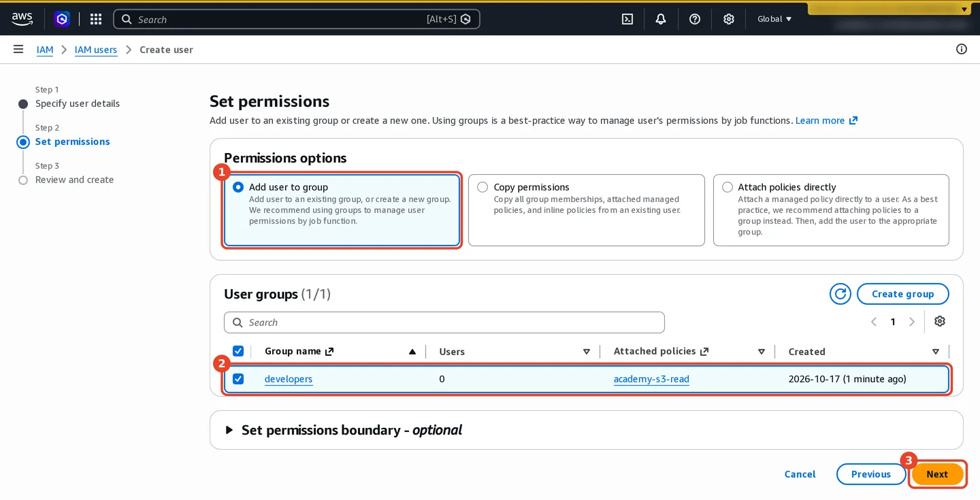Open user groups table preferences gear
Image resolution: width=980 pixels, height=500 pixels.
point(940,321)
